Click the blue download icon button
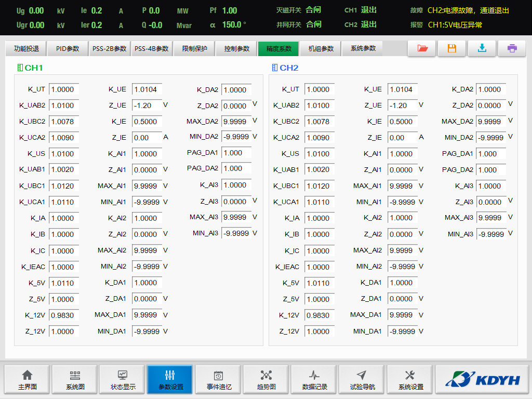532x399 pixels. point(482,48)
